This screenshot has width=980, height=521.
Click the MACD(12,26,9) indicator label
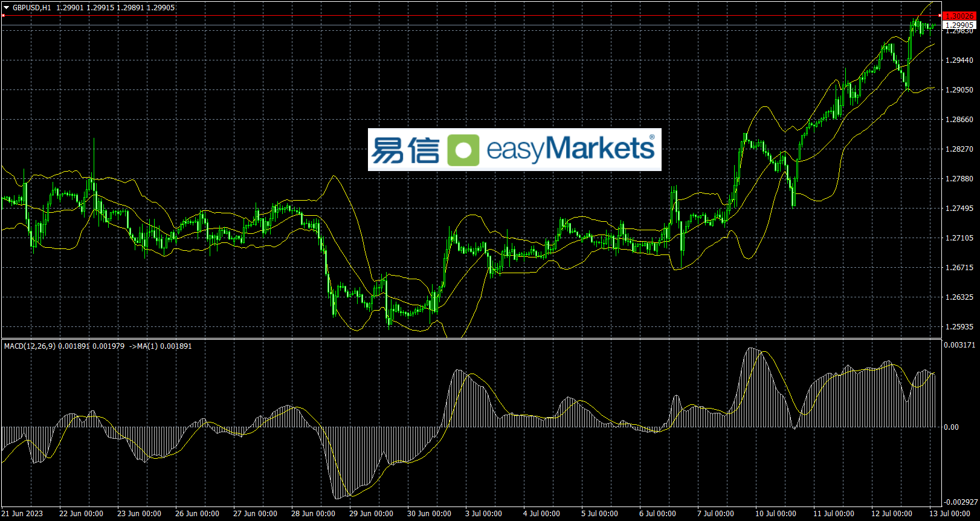tap(30, 346)
